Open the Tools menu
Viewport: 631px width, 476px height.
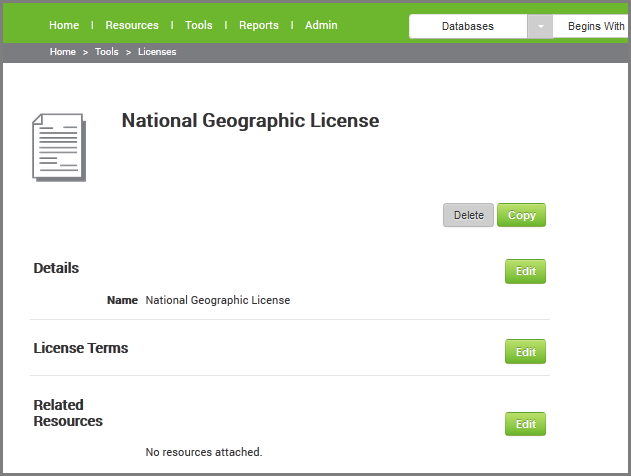(x=198, y=25)
